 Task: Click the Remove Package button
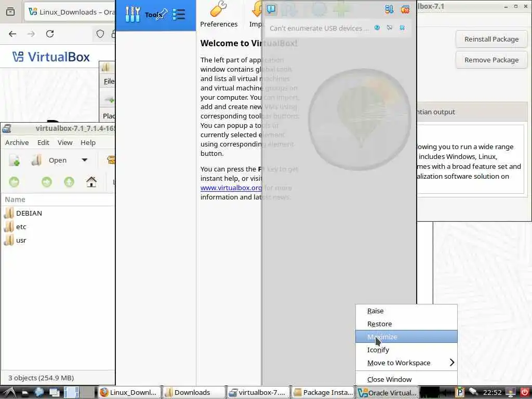click(491, 60)
